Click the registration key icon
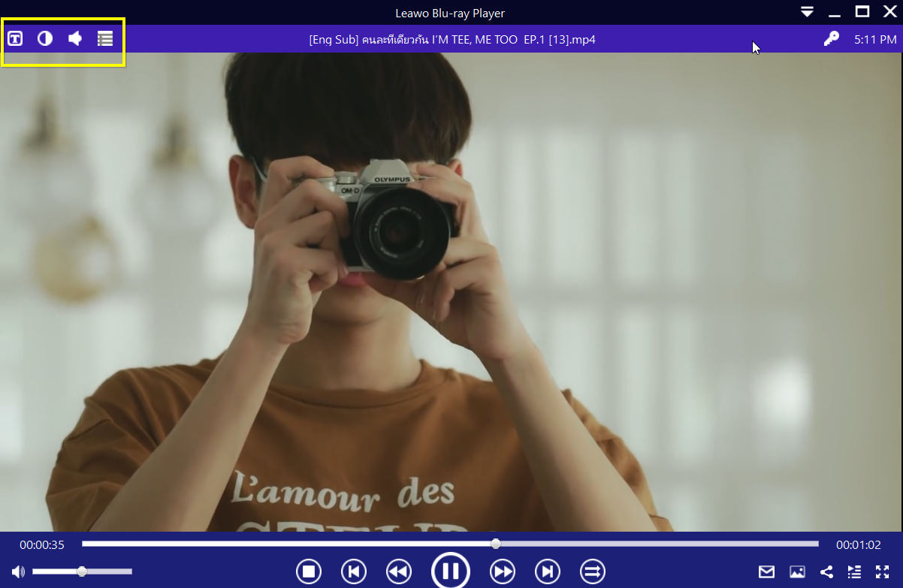Image resolution: width=903 pixels, height=588 pixels. tap(831, 38)
